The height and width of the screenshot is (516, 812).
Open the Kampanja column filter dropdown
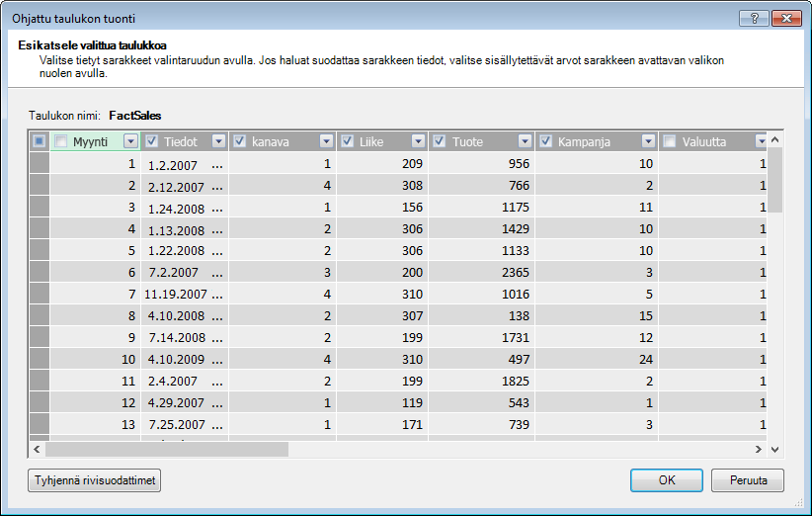[x=648, y=141]
